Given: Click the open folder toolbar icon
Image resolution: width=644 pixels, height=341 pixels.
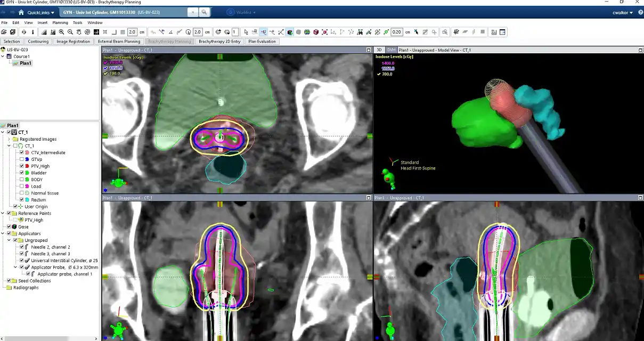Looking at the screenshot, I should [x=4, y=32].
